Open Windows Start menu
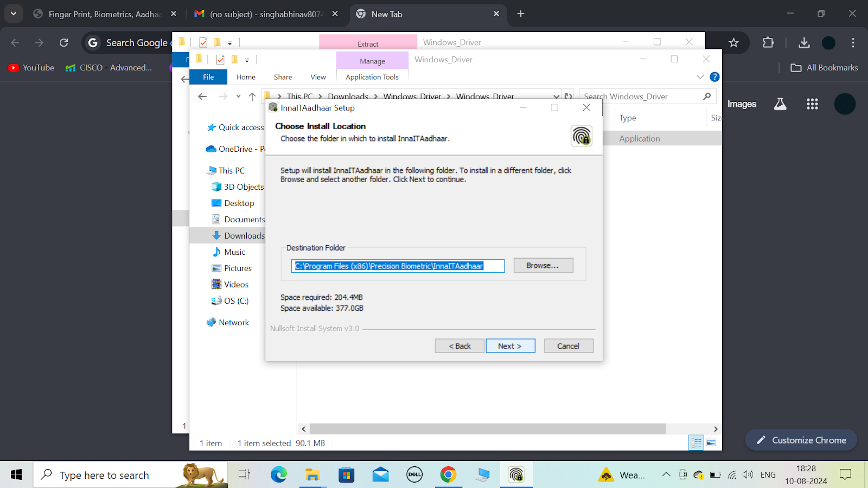This screenshot has width=868, height=488. [x=16, y=475]
